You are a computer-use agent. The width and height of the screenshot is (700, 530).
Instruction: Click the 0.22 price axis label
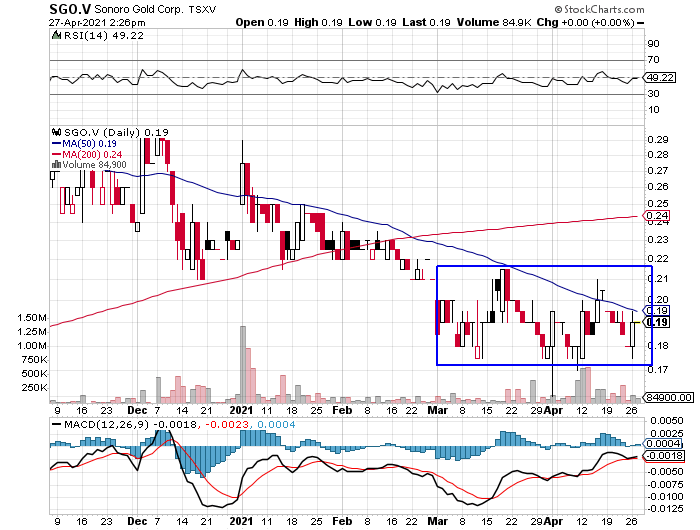click(658, 259)
